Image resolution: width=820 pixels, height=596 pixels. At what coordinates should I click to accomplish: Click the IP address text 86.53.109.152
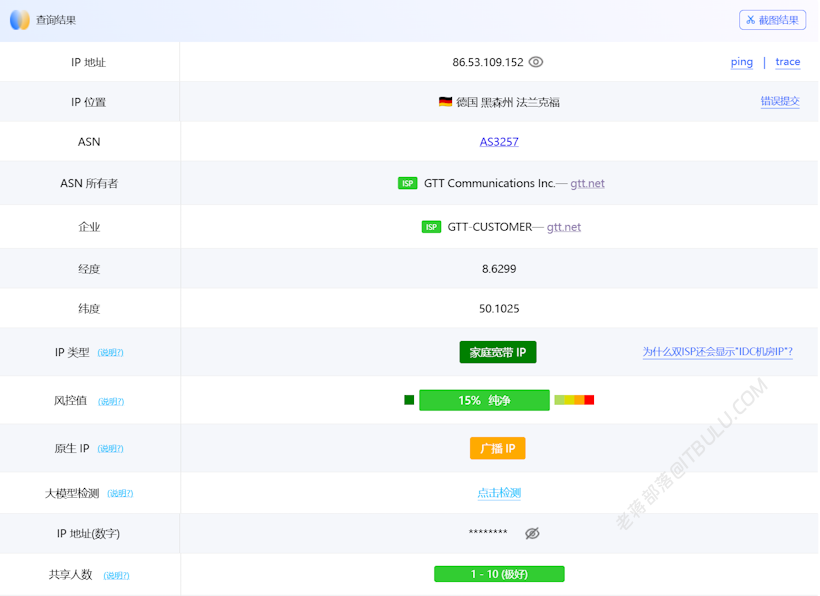click(487, 62)
